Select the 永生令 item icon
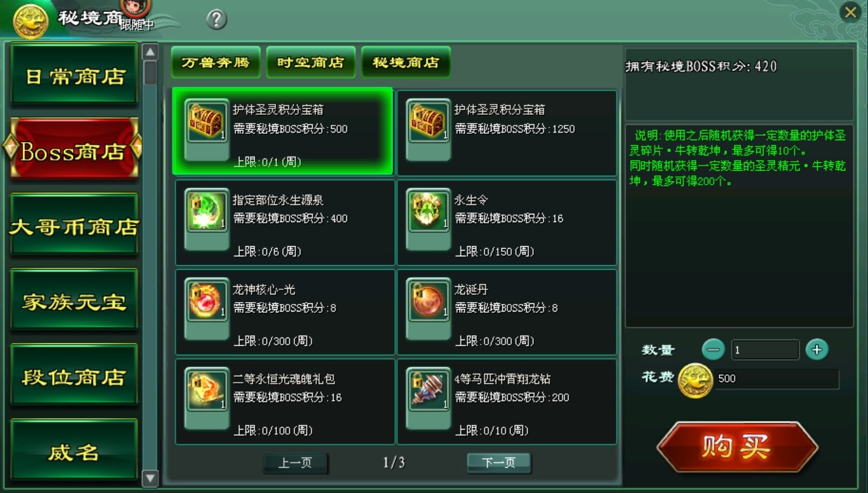This screenshot has width=868, height=493. (429, 211)
